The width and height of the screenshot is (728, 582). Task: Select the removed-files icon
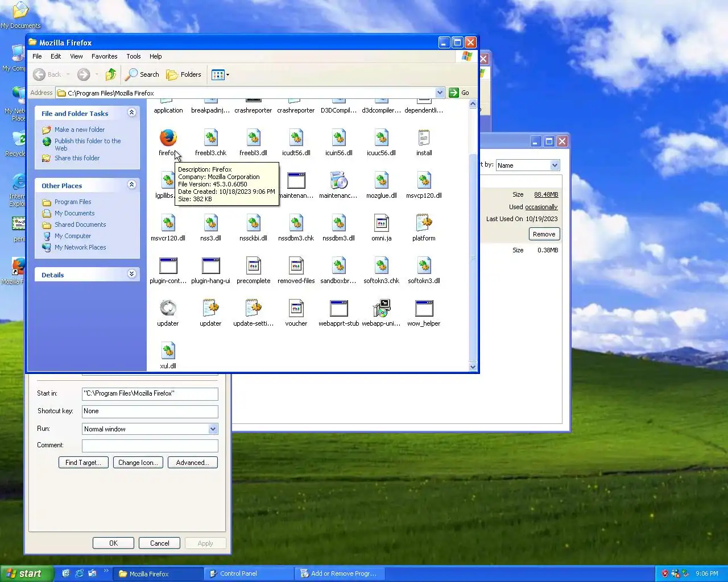296,266
